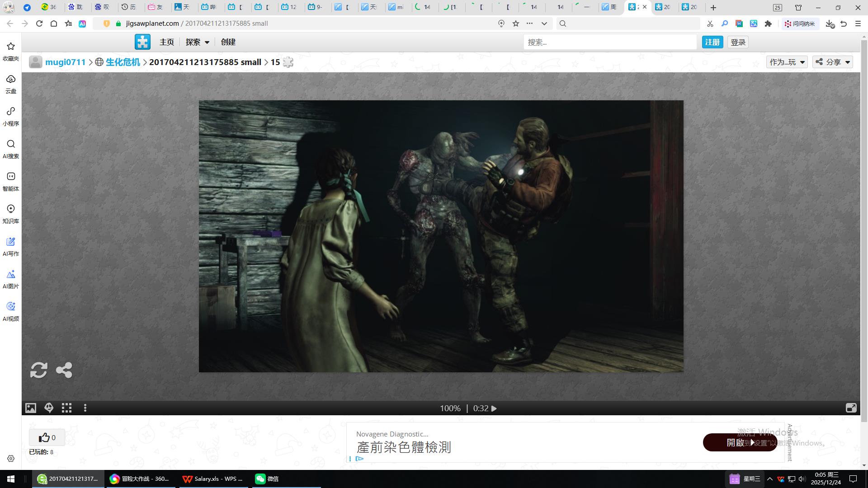Expand the 探索 dropdown menu
Viewport: 868px width, 488px height.
198,42
